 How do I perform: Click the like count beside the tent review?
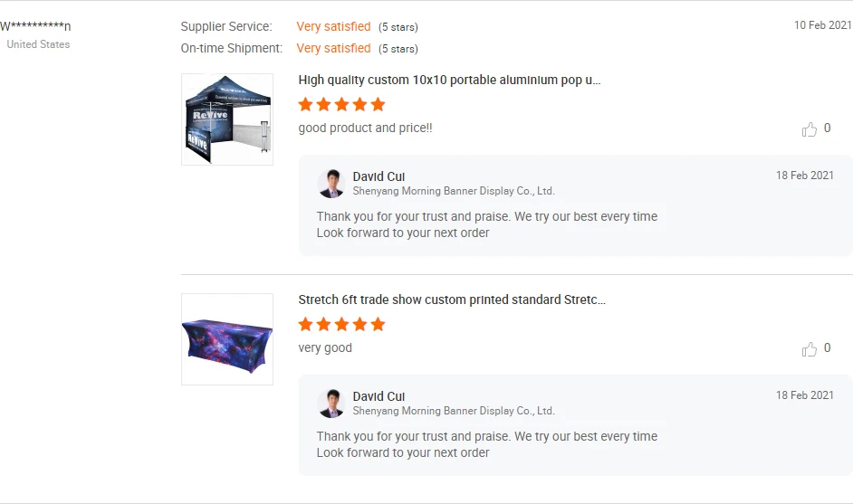click(827, 128)
